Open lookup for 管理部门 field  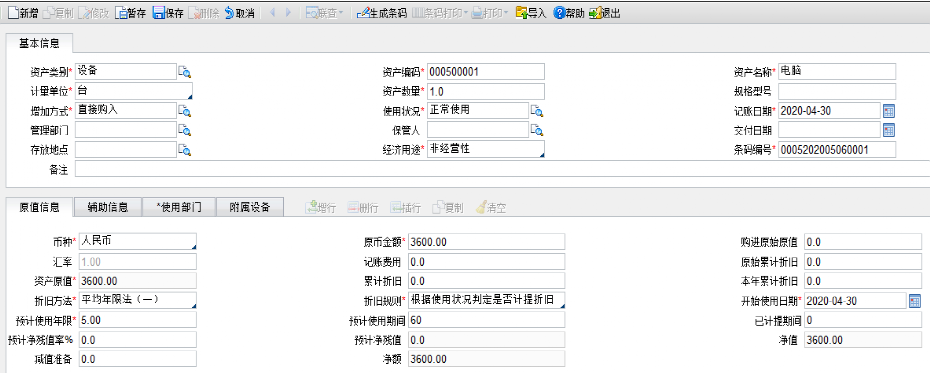[x=185, y=130]
